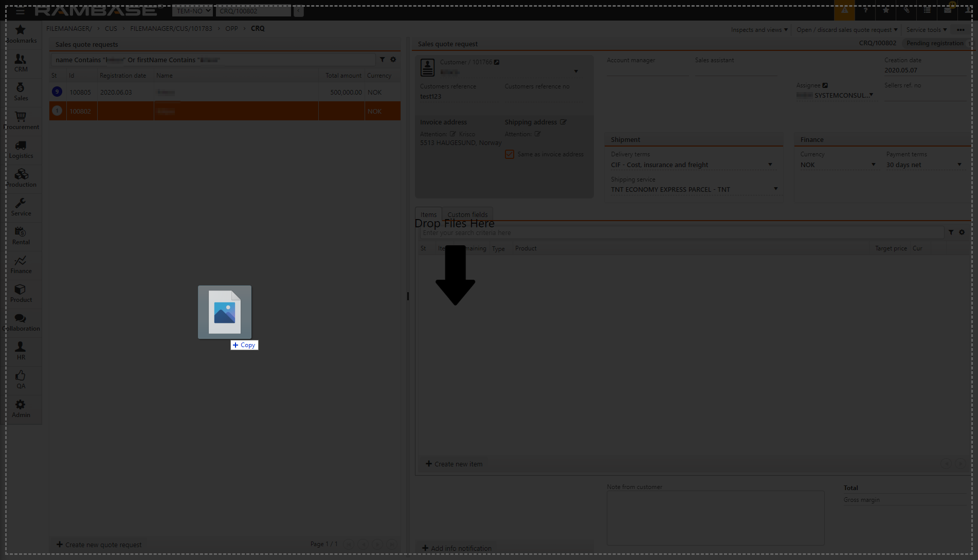The image size is (978, 560).
Task: Uncheck Same as invoice address checkbox
Action: (x=509, y=154)
